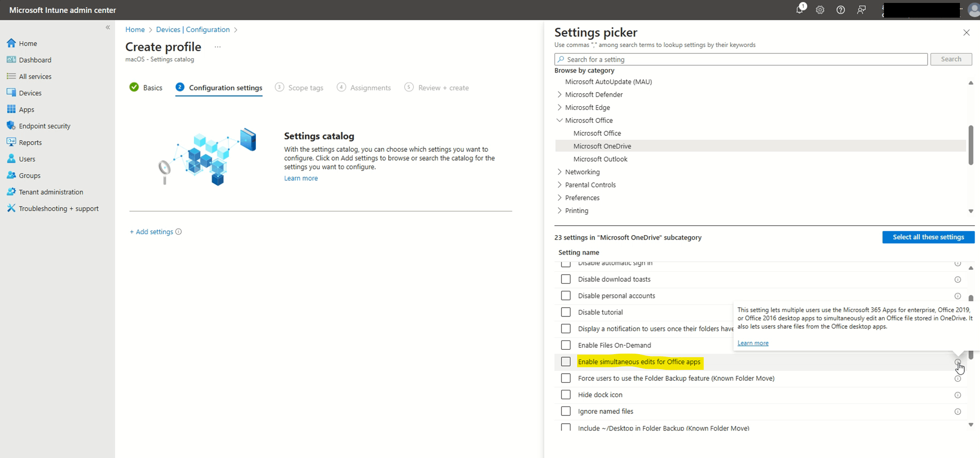980x458 pixels.
Task: Check the Hide dock icon checkbox
Action: [x=566, y=395]
